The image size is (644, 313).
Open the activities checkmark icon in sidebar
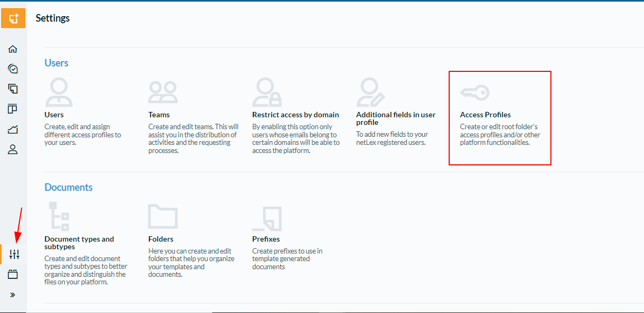point(13,69)
